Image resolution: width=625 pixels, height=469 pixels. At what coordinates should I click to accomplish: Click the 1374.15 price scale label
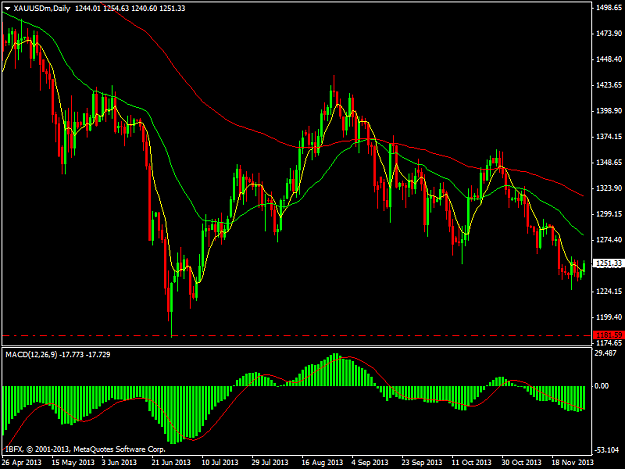point(609,137)
